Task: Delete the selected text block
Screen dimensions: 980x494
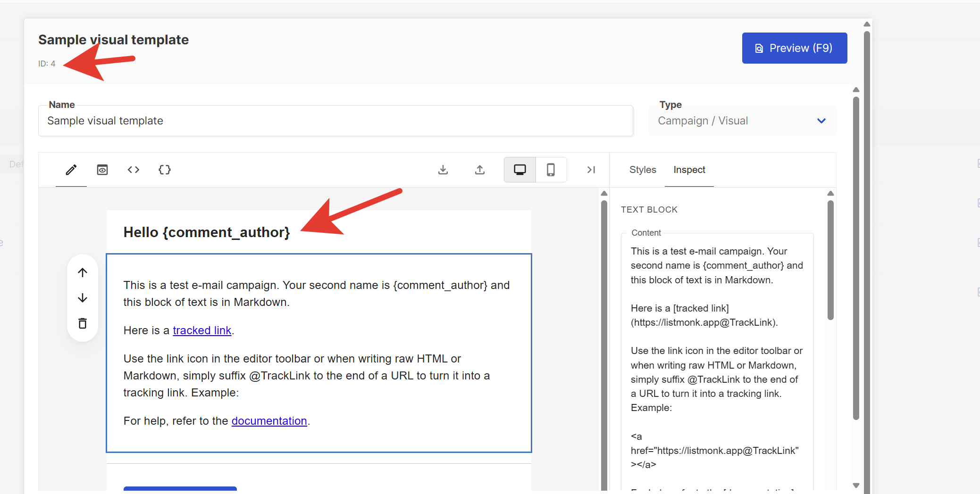Action: pos(83,323)
